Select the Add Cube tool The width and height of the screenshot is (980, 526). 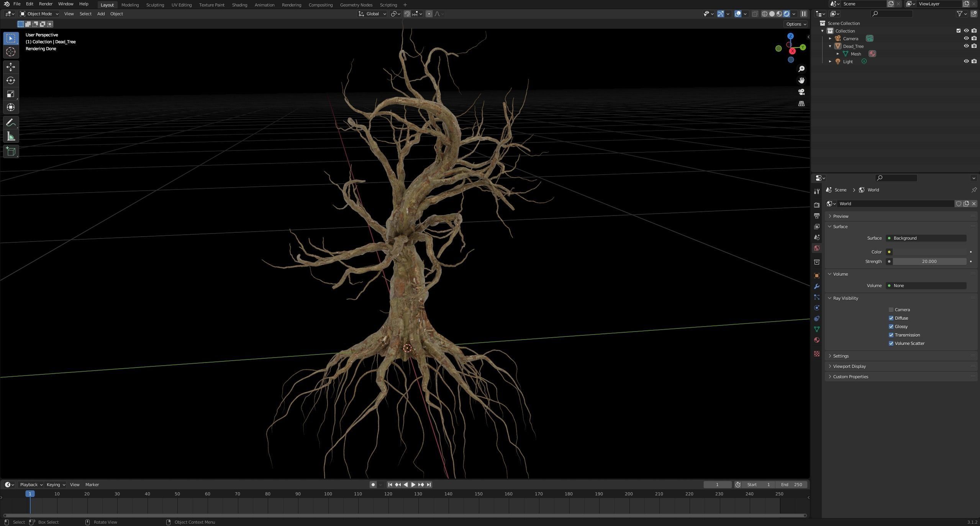coord(11,152)
